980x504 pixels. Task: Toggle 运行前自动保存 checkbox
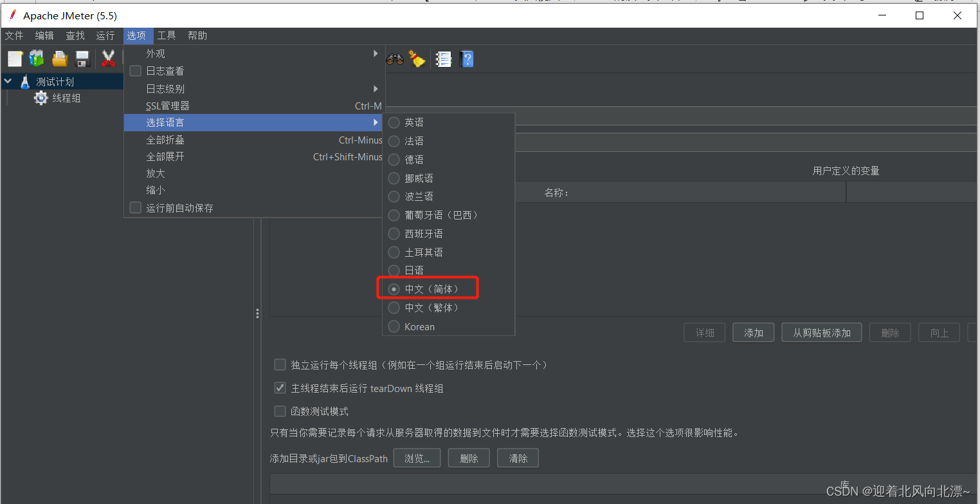tap(136, 208)
